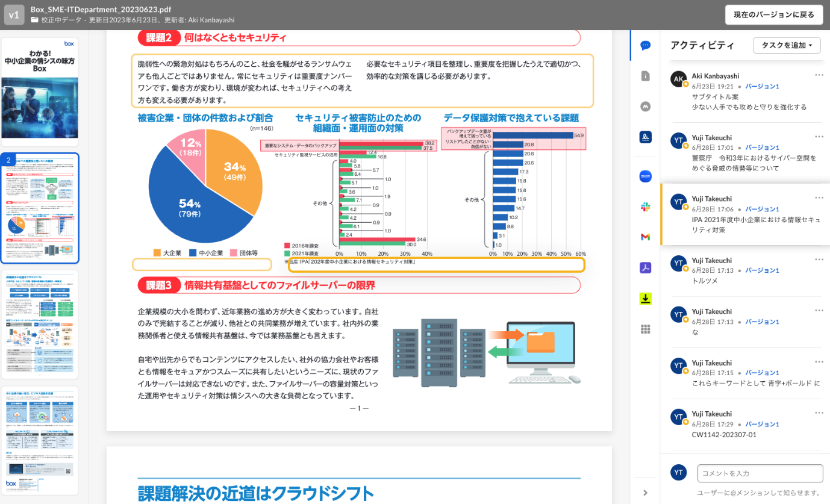Open the Activity comments sidebar icon
This screenshot has width=830, height=504.
[x=645, y=45]
